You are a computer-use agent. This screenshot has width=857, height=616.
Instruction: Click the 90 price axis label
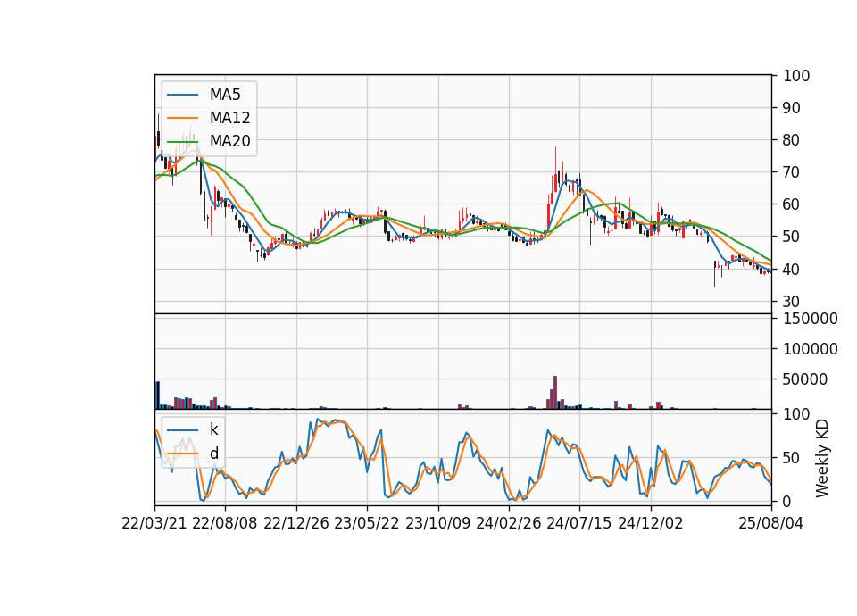(x=792, y=108)
